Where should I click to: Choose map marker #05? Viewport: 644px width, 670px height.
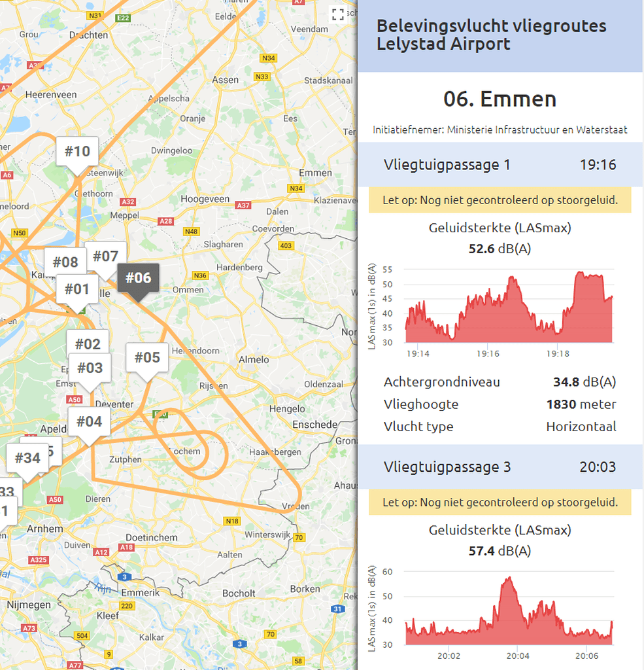[x=147, y=358]
